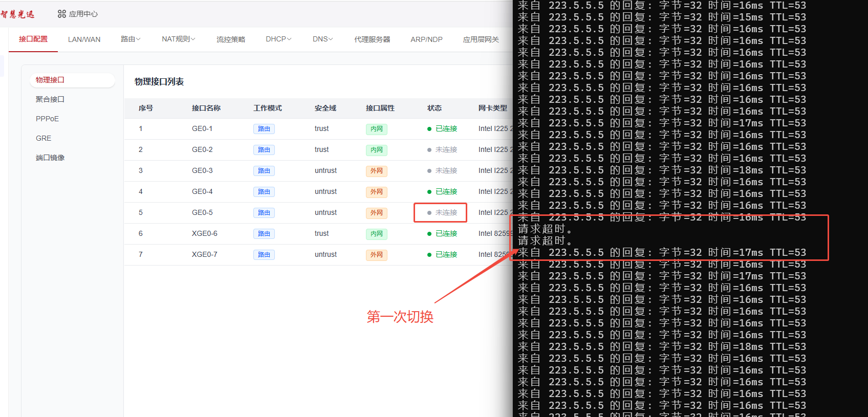
Task: Open the 代理服务器 tab
Action: pyautogui.click(x=372, y=39)
